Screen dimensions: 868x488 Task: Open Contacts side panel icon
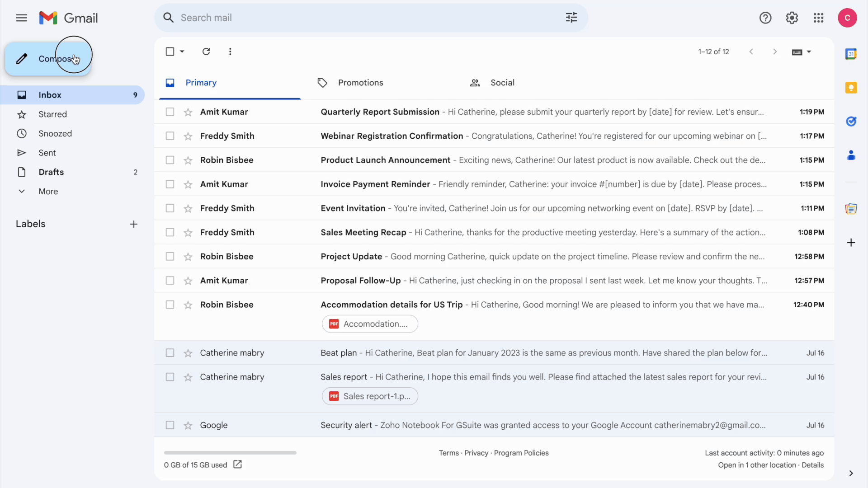point(851,155)
